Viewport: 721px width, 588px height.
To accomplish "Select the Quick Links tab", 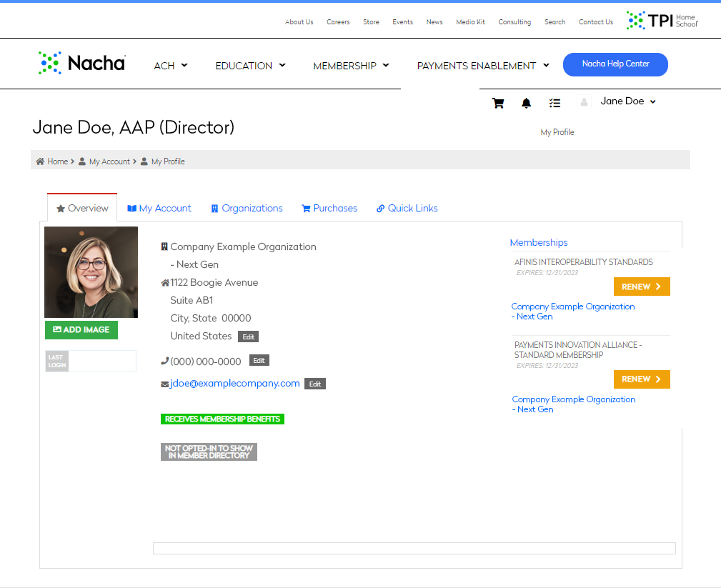I will click(x=407, y=208).
